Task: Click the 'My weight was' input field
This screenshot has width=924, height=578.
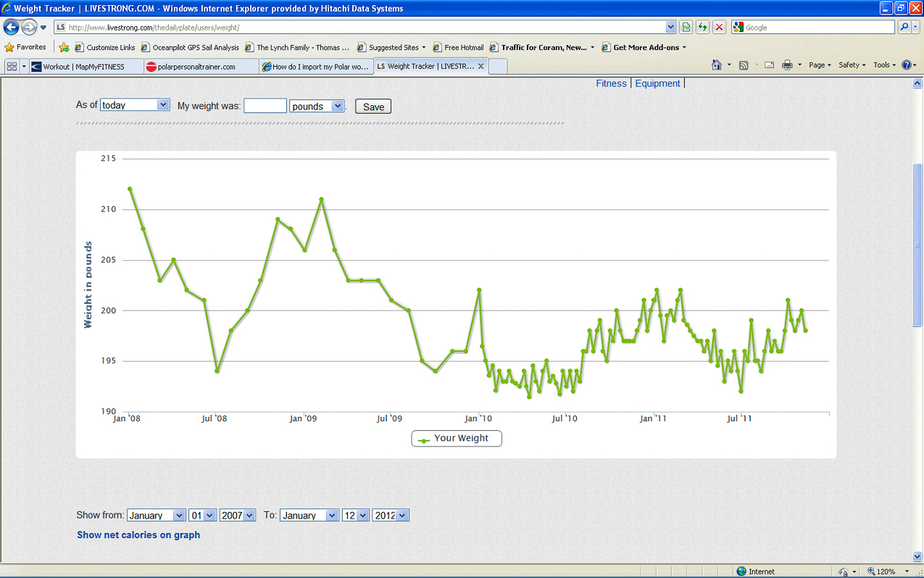Action: (x=265, y=106)
